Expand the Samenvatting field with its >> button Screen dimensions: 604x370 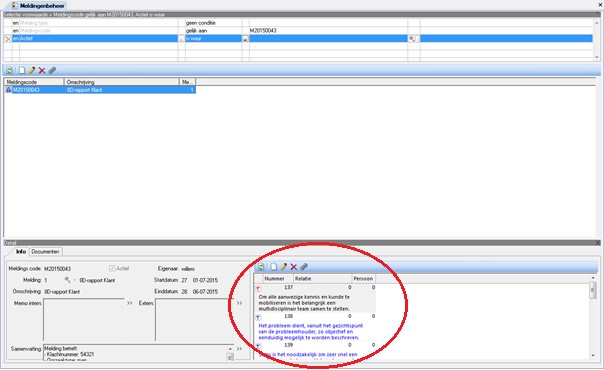[x=239, y=348]
